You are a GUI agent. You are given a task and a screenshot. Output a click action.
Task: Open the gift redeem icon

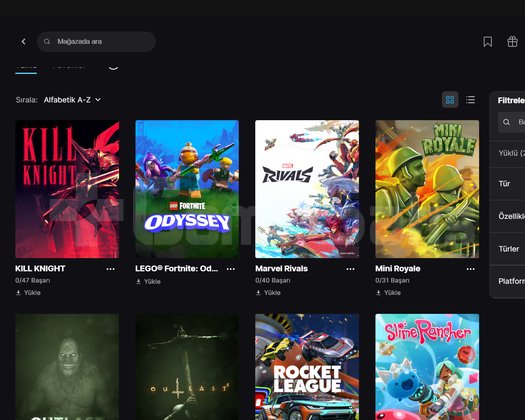pos(512,42)
